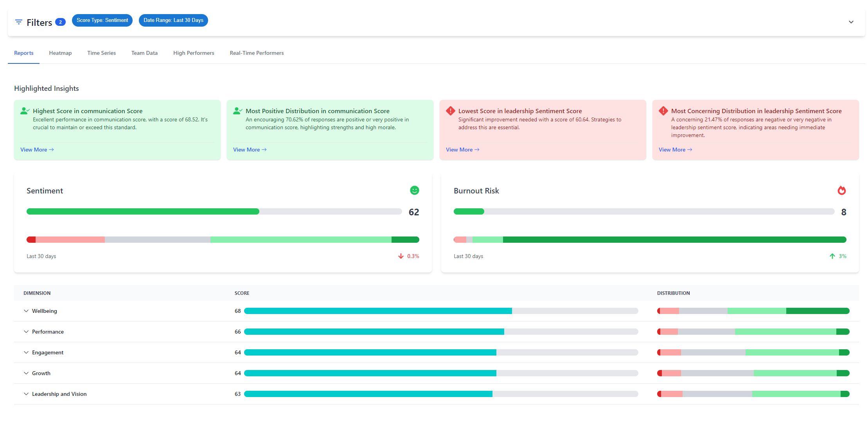
Task: Expand the Wellbeing dimension row
Action: click(26, 310)
